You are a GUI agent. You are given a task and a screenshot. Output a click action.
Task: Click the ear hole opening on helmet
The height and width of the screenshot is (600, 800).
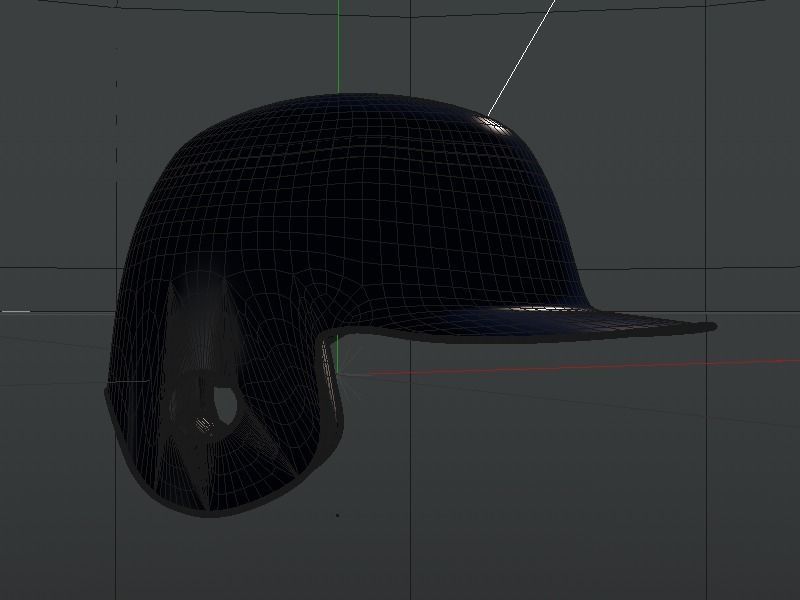click(224, 406)
